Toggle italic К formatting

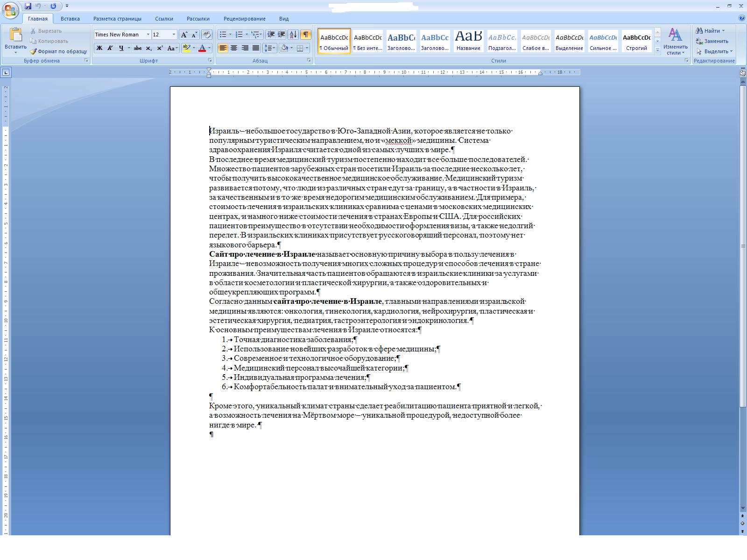click(110, 48)
